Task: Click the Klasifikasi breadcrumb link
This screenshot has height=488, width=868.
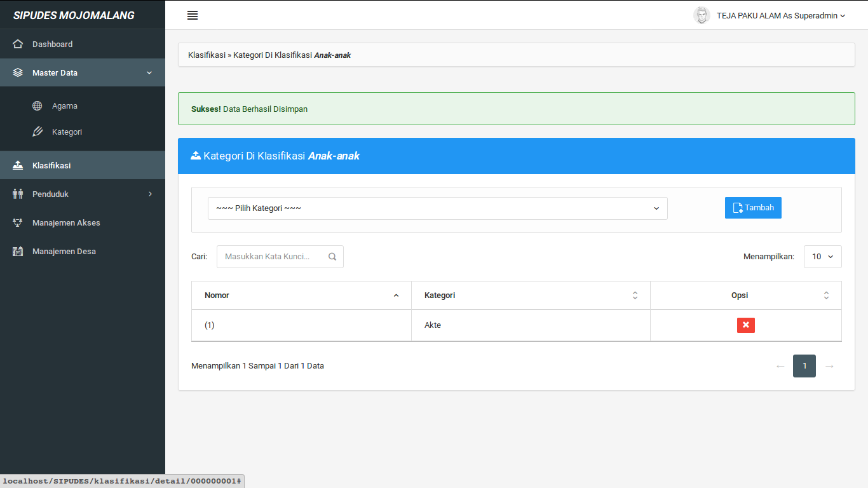Action: [207, 55]
